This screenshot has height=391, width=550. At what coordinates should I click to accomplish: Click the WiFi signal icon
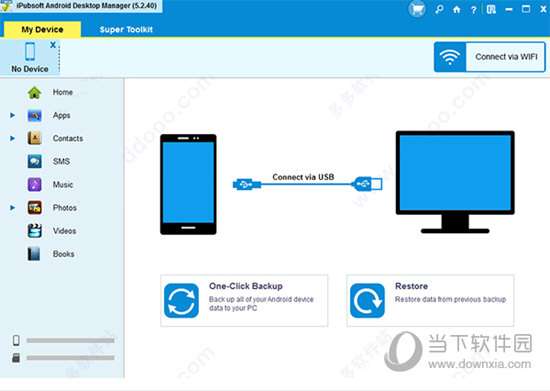point(450,57)
